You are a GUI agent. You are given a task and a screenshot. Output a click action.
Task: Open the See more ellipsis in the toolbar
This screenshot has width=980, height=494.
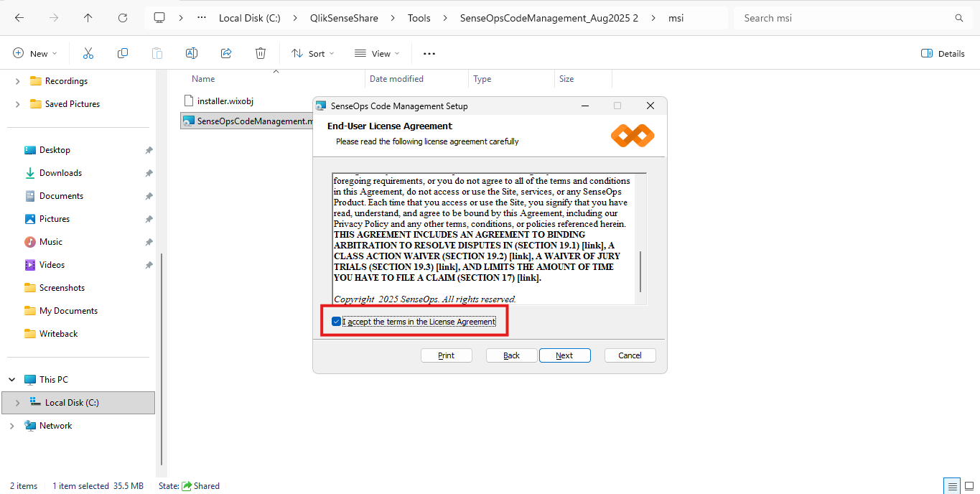pyautogui.click(x=429, y=53)
